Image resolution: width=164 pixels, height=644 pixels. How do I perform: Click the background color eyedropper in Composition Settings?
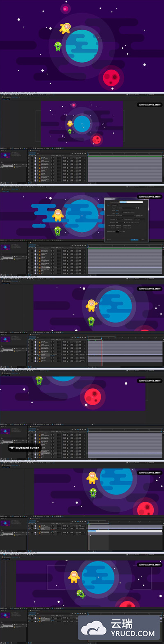(x=121, y=231)
